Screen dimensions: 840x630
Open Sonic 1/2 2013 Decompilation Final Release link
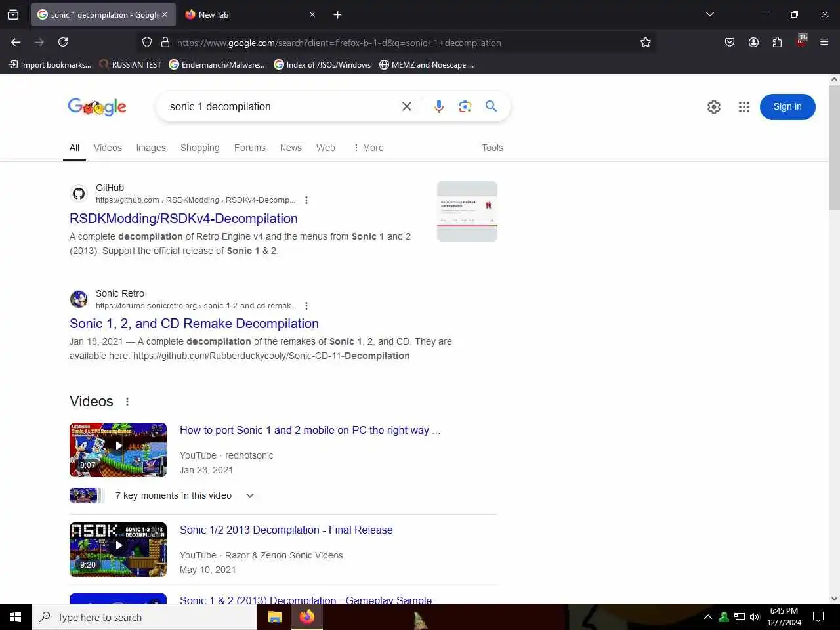(x=286, y=530)
